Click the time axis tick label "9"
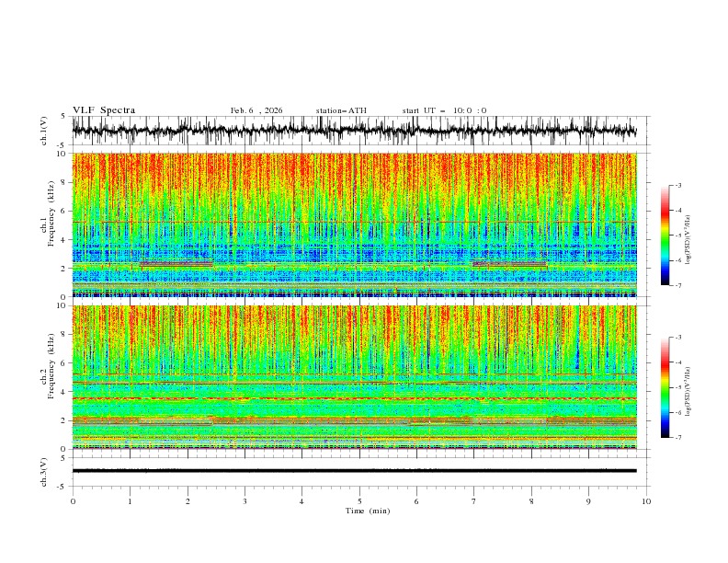 pyautogui.click(x=588, y=501)
